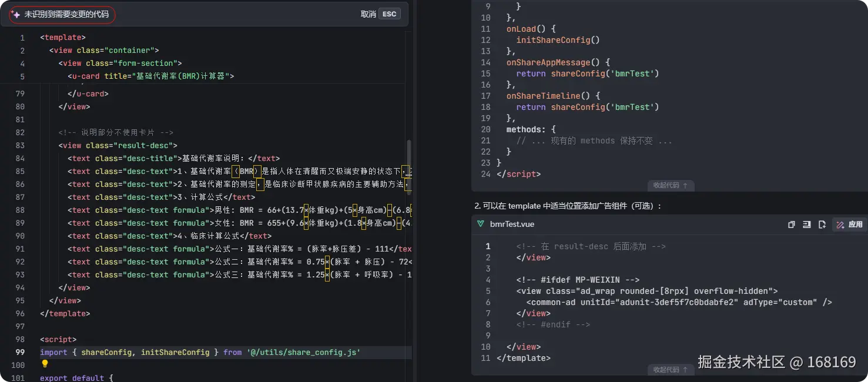Click line number 83 in the gutter
868x382 pixels.
[x=20, y=146]
